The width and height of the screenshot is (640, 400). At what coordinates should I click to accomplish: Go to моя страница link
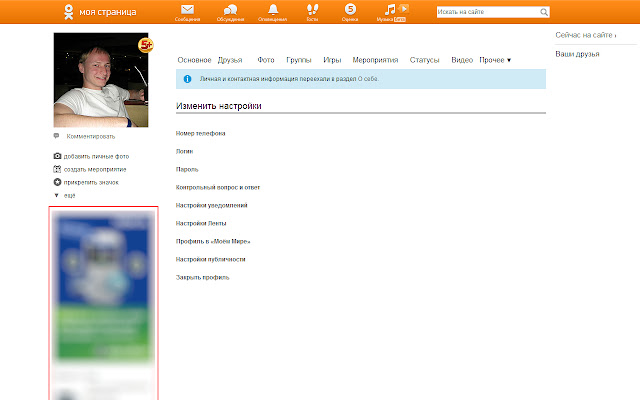click(x=108, y=12)
